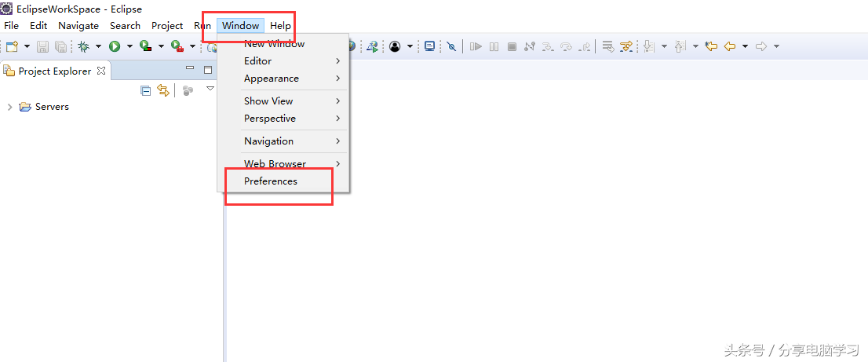This screenshot has width=868, height=362.
Task: Expand the Editor submenu
Action: (283, 61)
